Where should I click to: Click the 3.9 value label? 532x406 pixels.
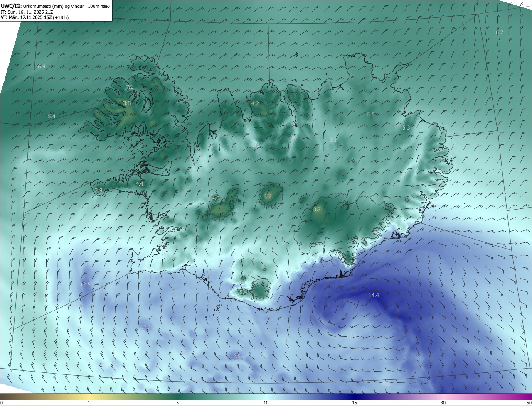99,190
